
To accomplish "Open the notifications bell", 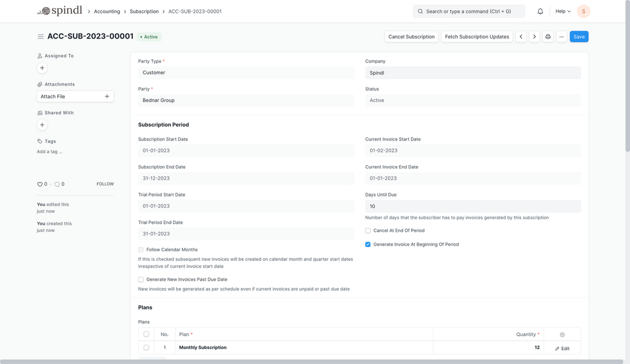I will [540, 11].
